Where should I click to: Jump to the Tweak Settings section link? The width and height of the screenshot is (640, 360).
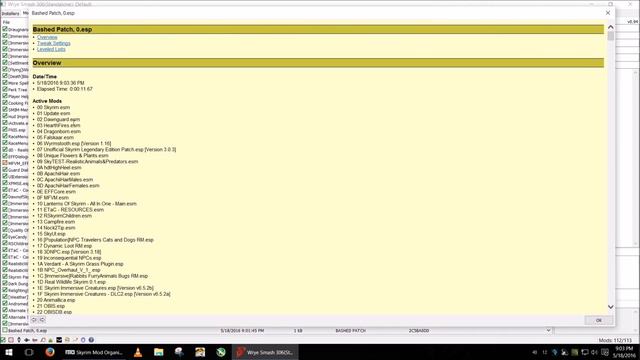[53, 43]
